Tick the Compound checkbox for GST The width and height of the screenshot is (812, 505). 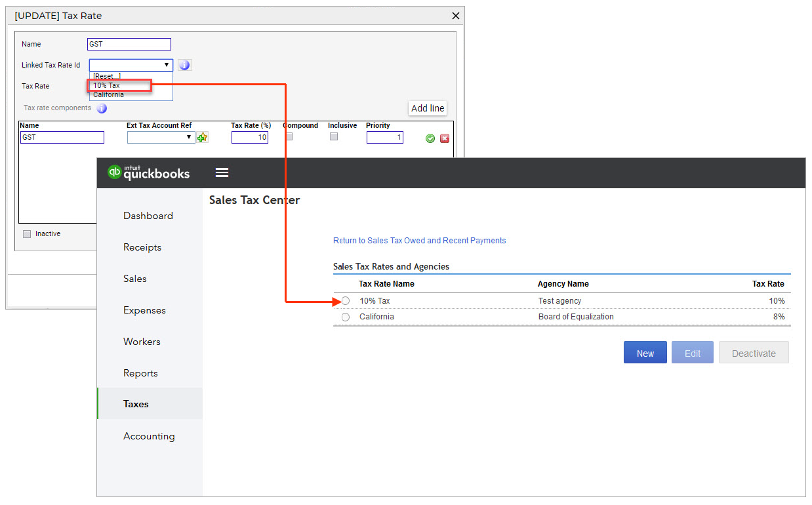289,136
